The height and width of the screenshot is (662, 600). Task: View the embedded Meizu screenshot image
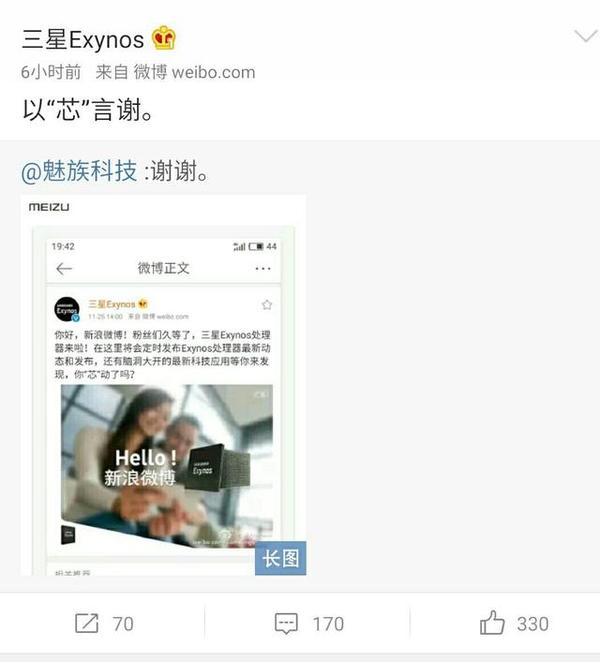pyautogui.click(x=163, y=385)
